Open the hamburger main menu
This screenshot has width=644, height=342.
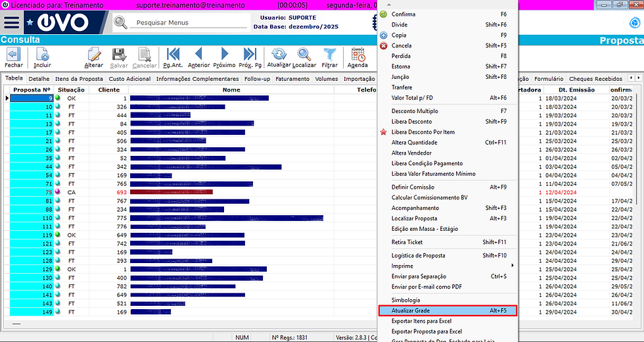tap(12, 22)
